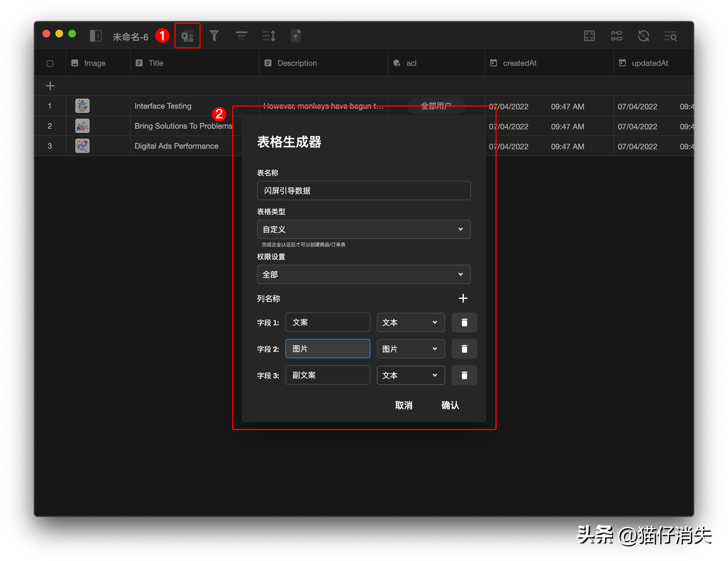Click the updatedAt column header
Viewport: 728px width, 561px height.
(653, 63)
